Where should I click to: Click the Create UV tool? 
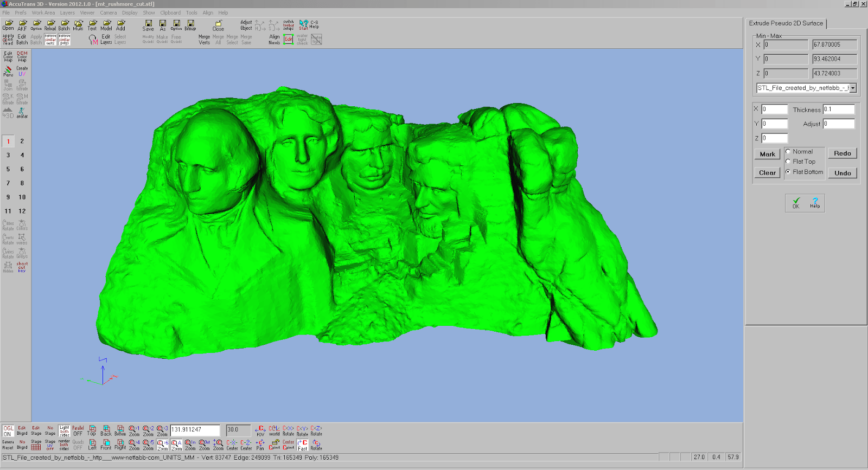click(22, 71)
